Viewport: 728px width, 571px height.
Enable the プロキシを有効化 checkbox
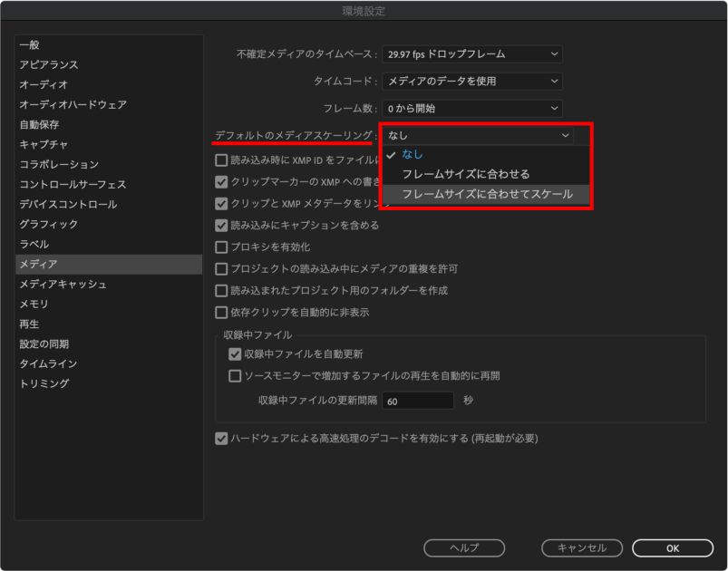click(x=221, y=247)
